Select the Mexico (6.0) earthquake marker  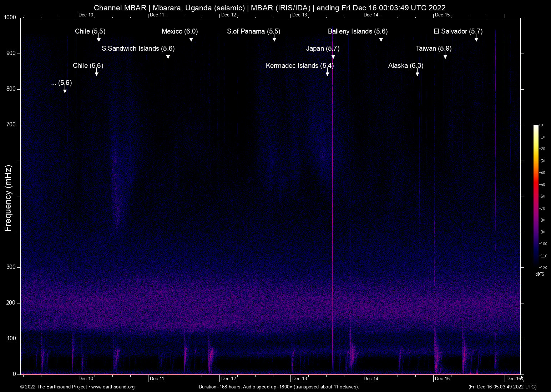[x=179, y=31]
